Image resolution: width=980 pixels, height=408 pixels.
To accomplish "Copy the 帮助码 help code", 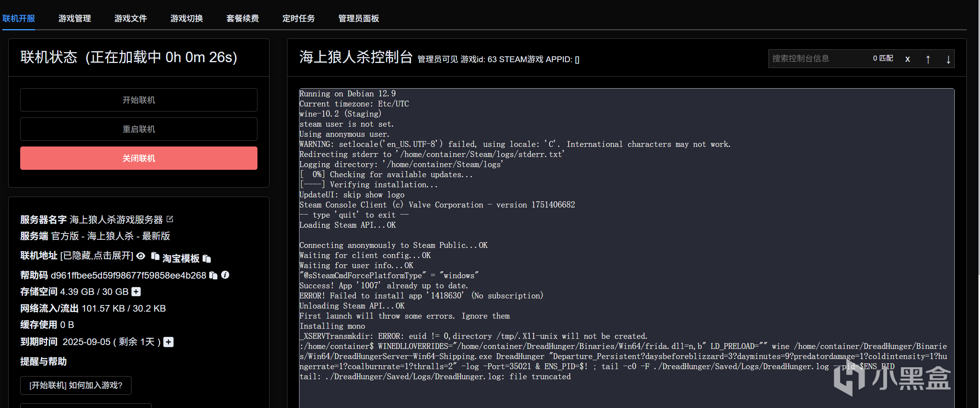I will click(213, 275).
